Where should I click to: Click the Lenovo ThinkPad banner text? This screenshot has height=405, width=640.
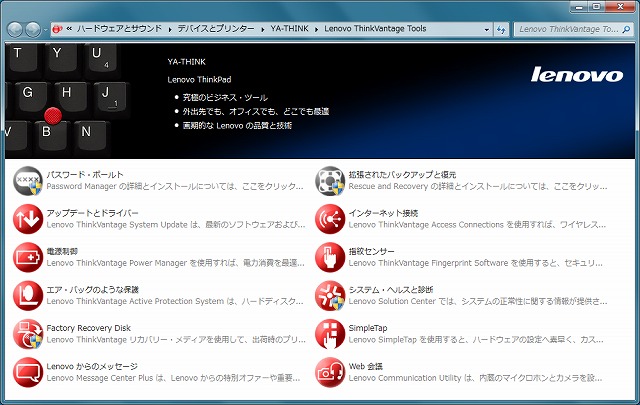click(199, 80)
